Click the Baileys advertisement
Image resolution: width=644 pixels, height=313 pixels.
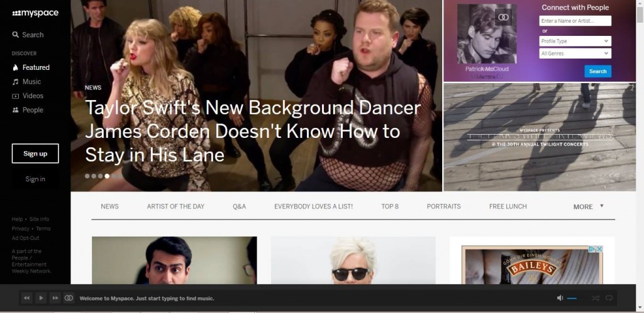[532, 265]
